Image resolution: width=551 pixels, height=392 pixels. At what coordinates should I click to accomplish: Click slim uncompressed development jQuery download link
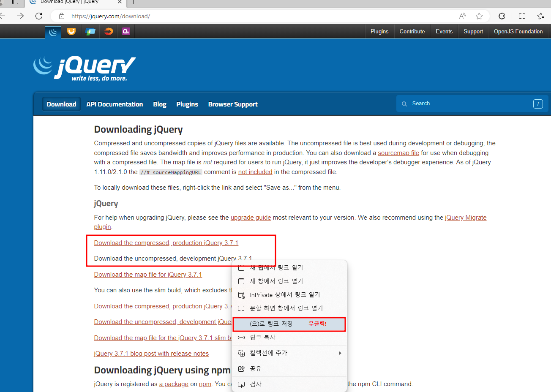point(163,322)
